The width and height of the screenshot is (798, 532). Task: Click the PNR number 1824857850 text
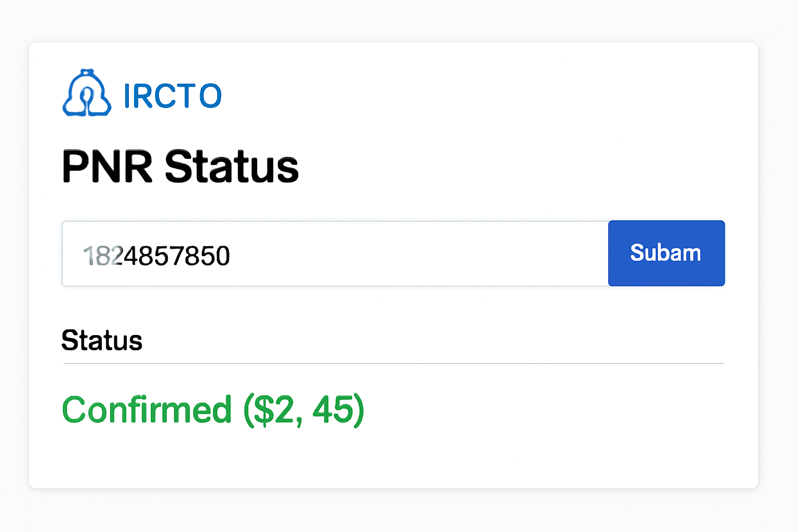[156, 256]
